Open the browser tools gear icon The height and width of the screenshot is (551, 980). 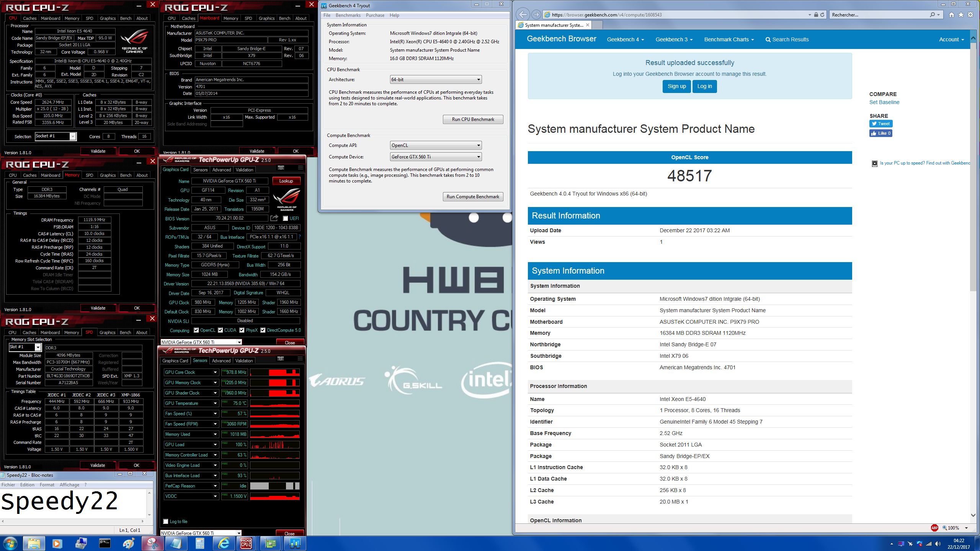970,15
